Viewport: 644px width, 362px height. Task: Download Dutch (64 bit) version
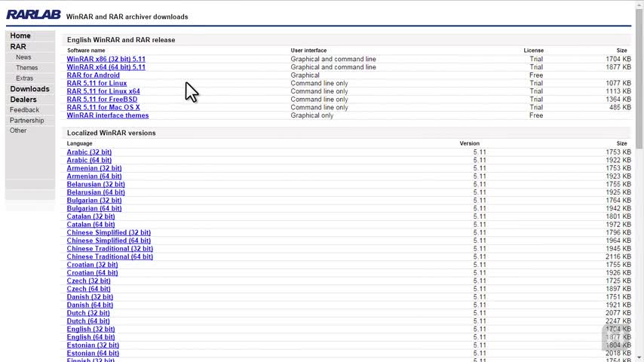pyautogui.click(x=88, y=321)
